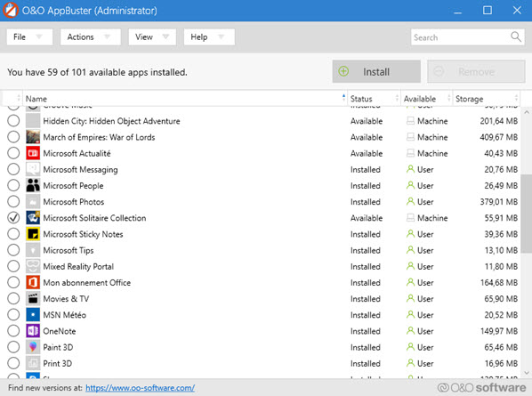Viewport: 532px width, 396px height.
Task: Select the March of Empires checkbox
Action: 13,137
